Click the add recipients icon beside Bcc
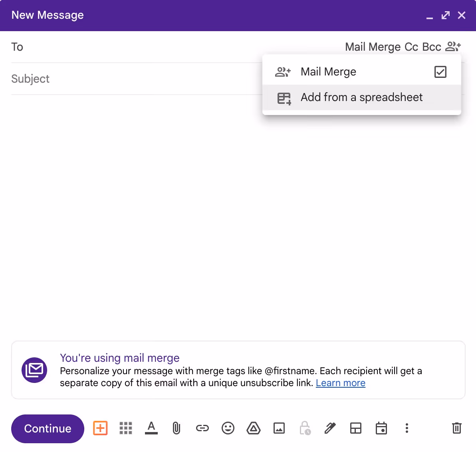Screen dimensions: 476x452 (x=453, y=47)
